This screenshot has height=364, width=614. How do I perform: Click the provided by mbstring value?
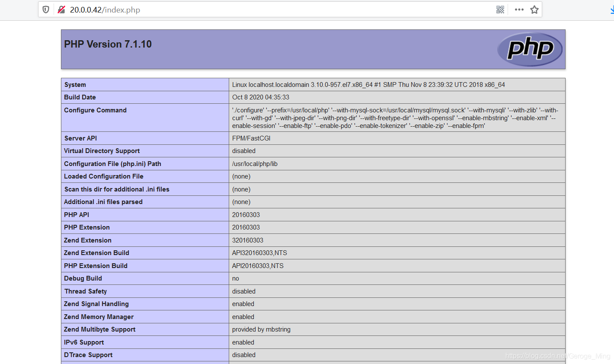click(261, 329)
